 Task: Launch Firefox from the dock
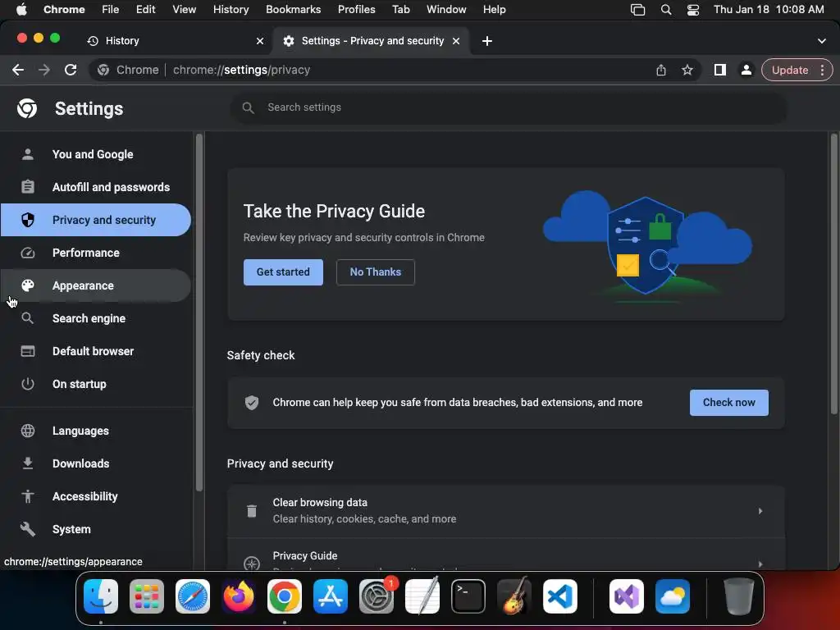click(x=239, y=596)
